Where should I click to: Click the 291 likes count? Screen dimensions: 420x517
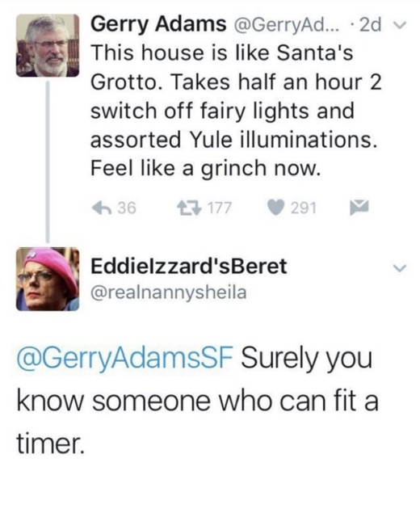tap(304, 208)
